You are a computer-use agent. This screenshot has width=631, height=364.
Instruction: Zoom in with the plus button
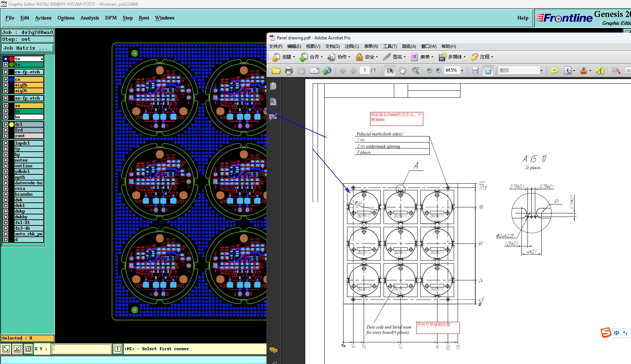pyautogui.click(x=438, y=71)
